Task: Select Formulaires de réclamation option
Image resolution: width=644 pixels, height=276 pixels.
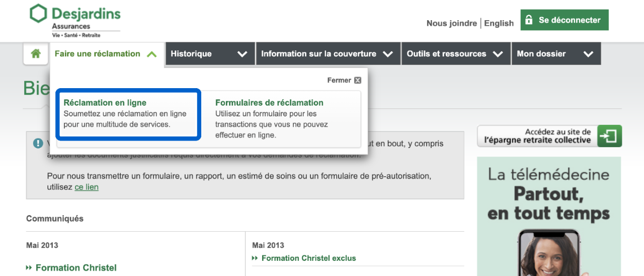Action: tap(269, 103)
